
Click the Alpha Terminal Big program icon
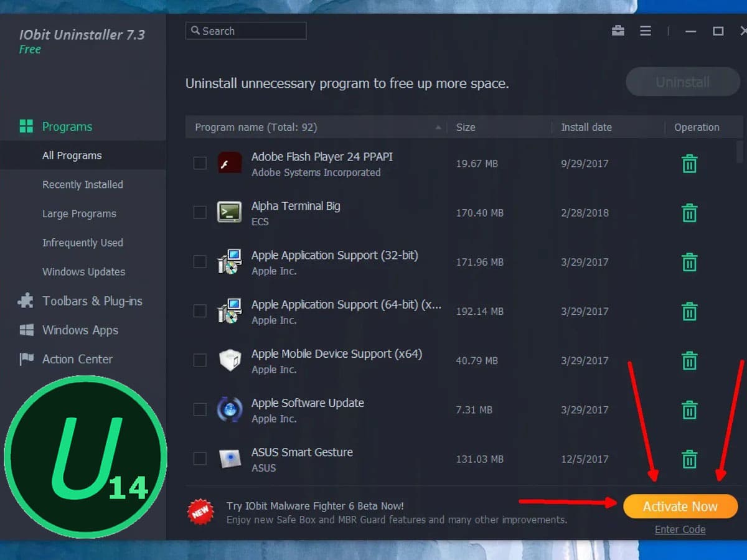[x=230, y=212]
